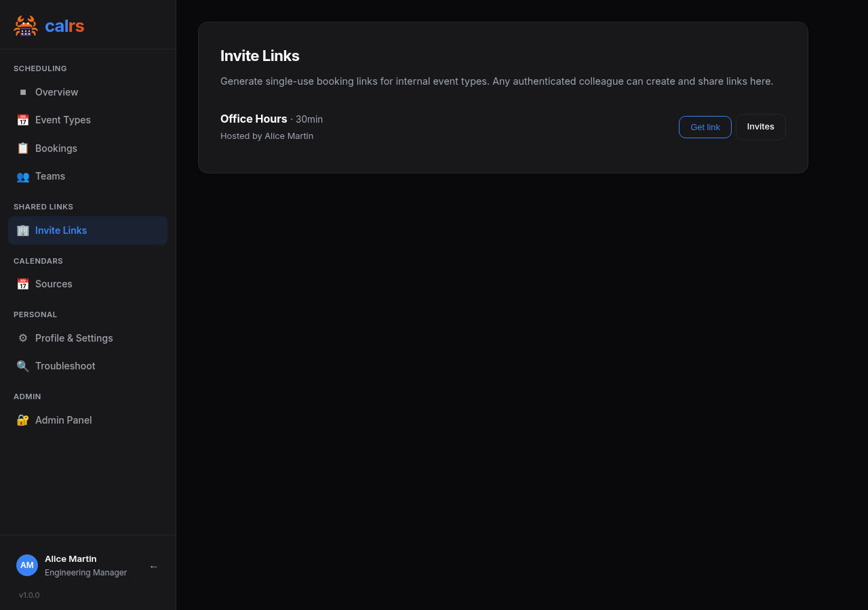Image resolution: width=868 pixels, height=610 pixels.
Task: Click the crab logo icon
Action: 25,26
